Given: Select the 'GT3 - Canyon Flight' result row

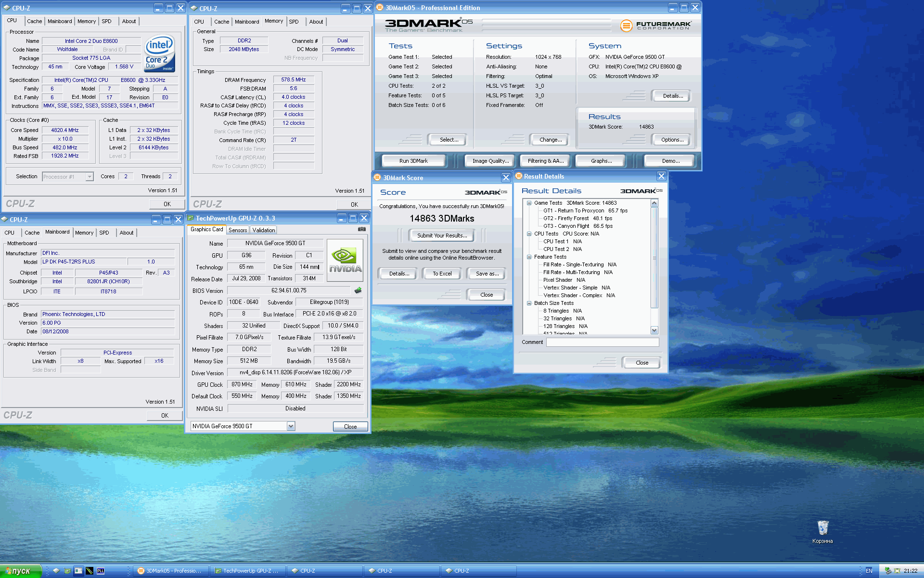Looking at the screenshot, I should point(577,226).
